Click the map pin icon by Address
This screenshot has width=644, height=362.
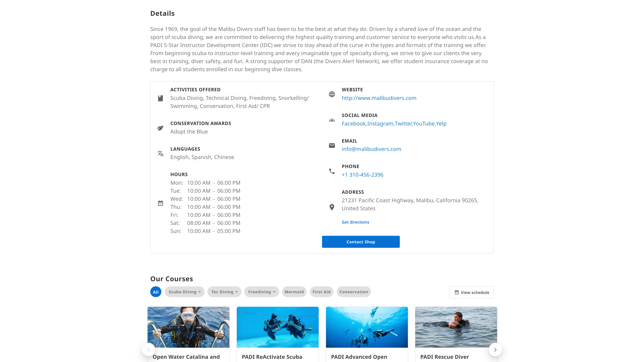(x=332, y=207)
